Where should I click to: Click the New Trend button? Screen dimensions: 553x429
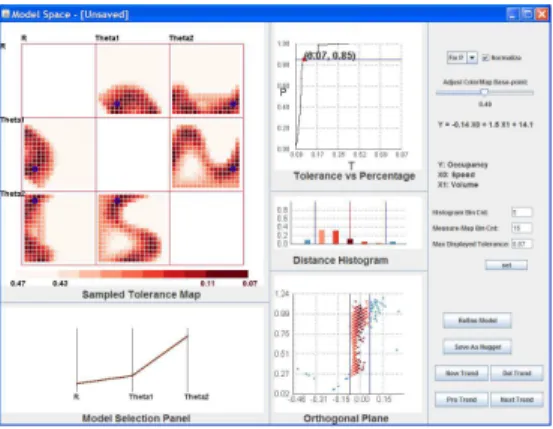coord(462,373)
